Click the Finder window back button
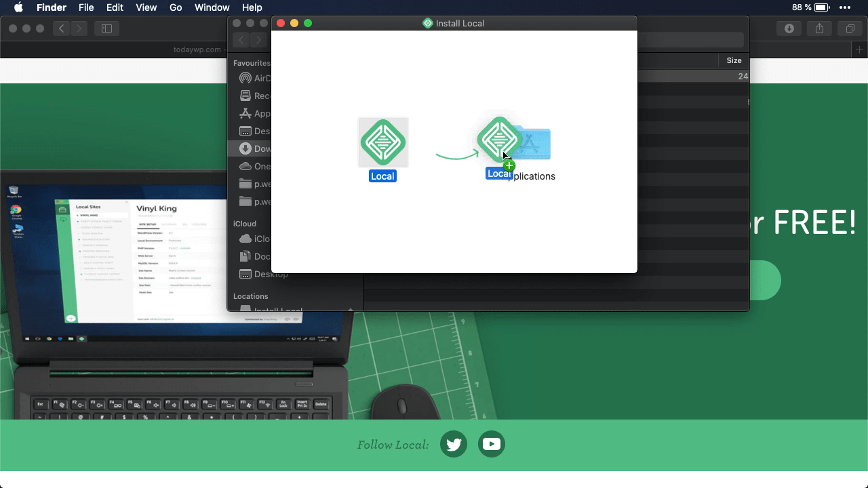Viewport: 868px width, 488px height. pyautogui.click(x=241, y=40)
